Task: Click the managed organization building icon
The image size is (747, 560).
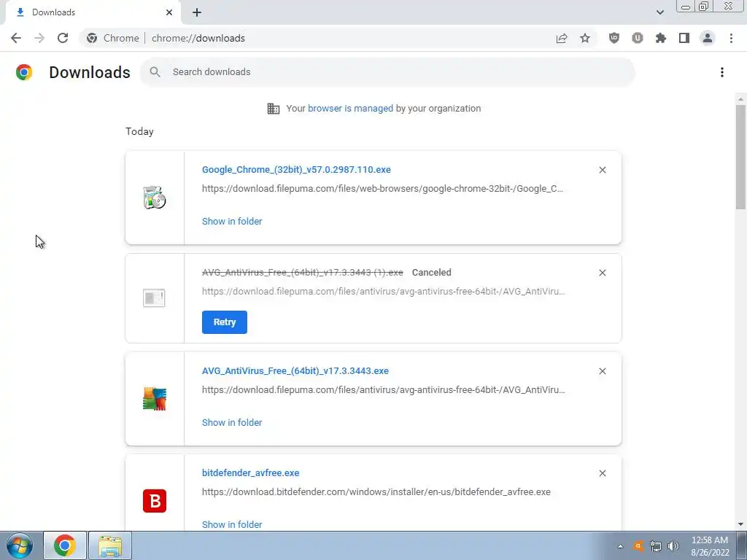Action: point(274,109)
